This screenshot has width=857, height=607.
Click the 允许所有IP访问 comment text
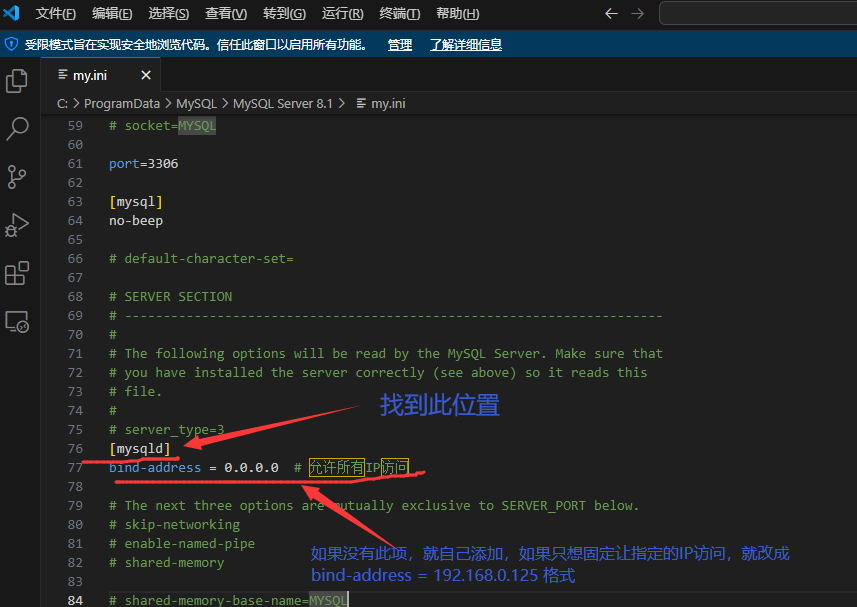(x=359, y=468)
